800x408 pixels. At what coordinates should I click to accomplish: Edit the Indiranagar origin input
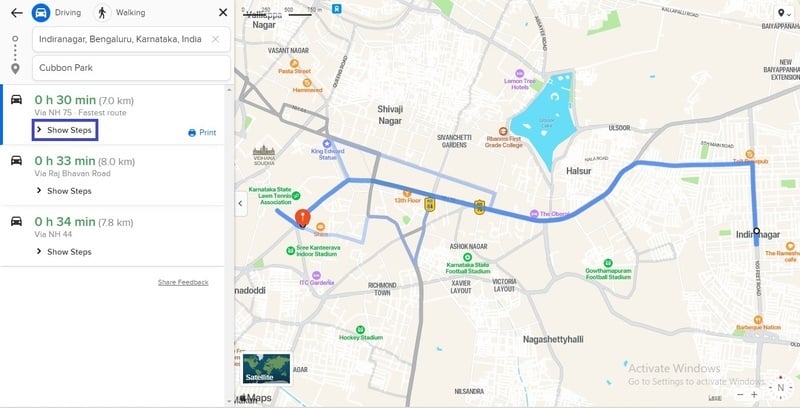point(131,39)
